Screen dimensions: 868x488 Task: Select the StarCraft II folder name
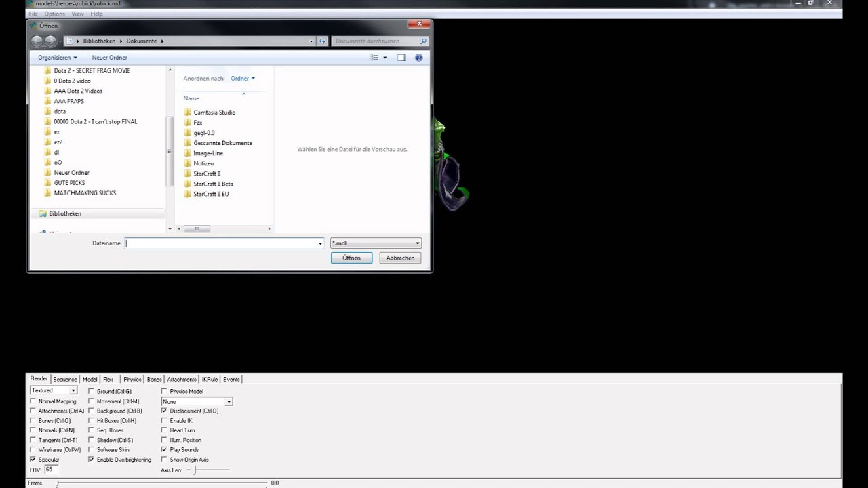point(207,174)
